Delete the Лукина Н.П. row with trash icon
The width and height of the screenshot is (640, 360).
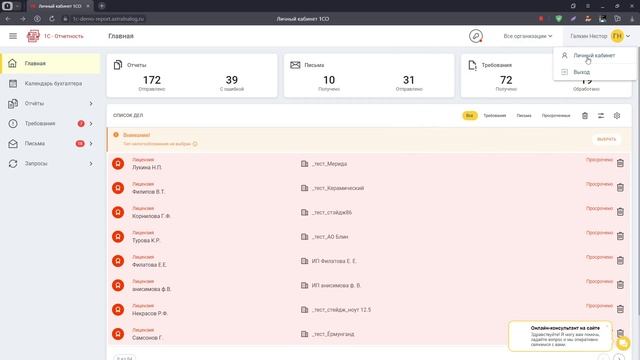tap(620, 163)
